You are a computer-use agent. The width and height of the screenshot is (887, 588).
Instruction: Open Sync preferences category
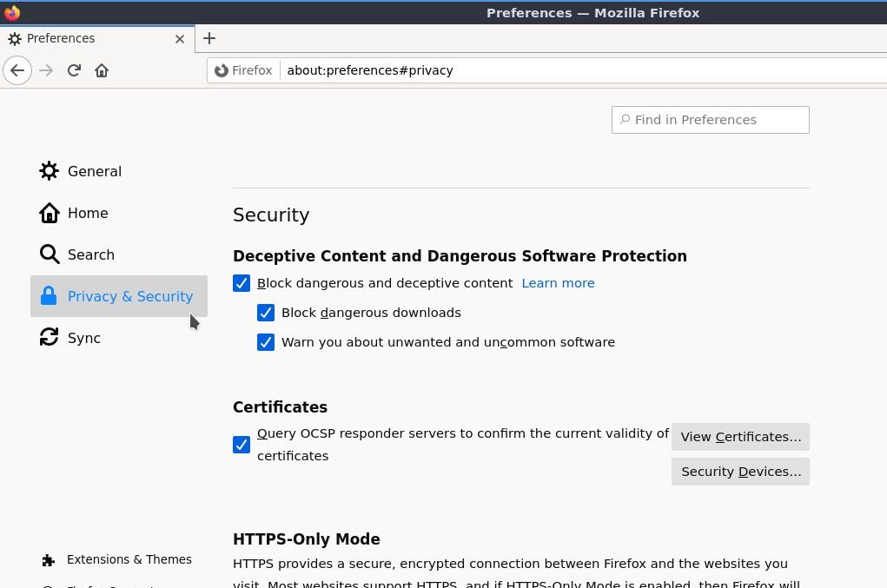pos(119,338)
